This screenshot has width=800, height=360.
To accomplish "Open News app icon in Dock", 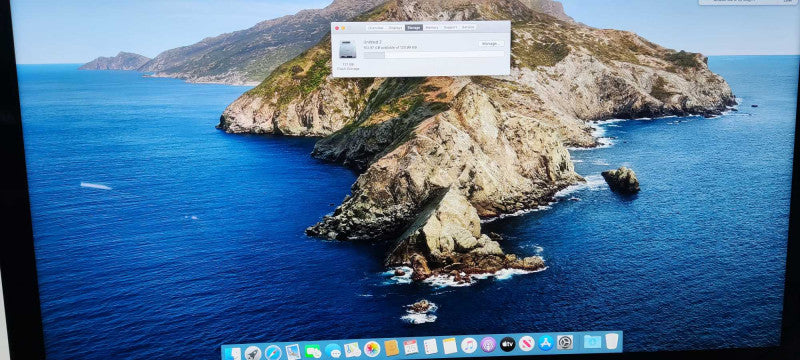I will [527, 343].
